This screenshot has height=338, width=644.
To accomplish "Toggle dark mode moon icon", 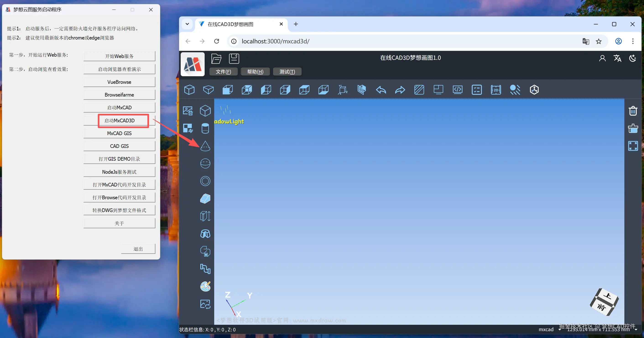I will pos(633,58).
